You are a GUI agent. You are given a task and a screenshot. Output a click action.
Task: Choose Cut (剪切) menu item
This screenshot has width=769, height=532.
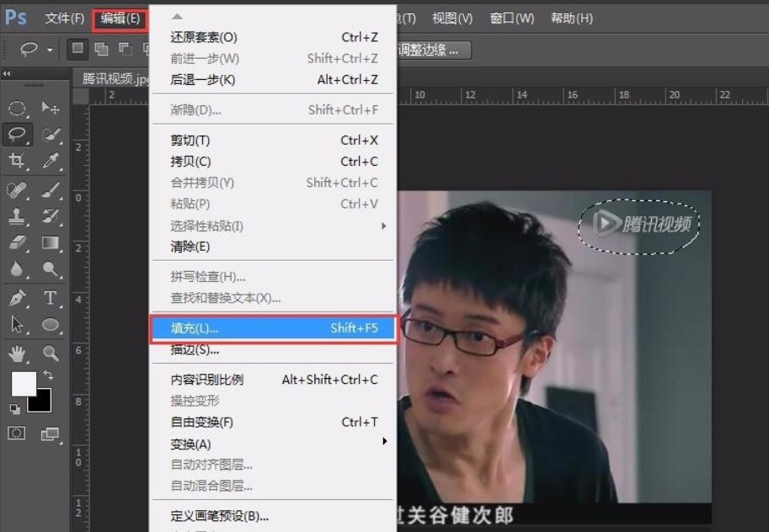click(x=273, y=141)
